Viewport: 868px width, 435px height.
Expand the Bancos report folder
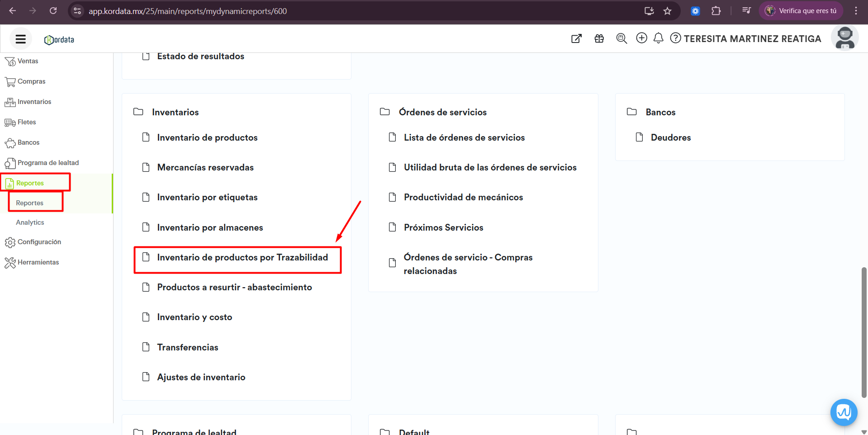tap(660, 112)
